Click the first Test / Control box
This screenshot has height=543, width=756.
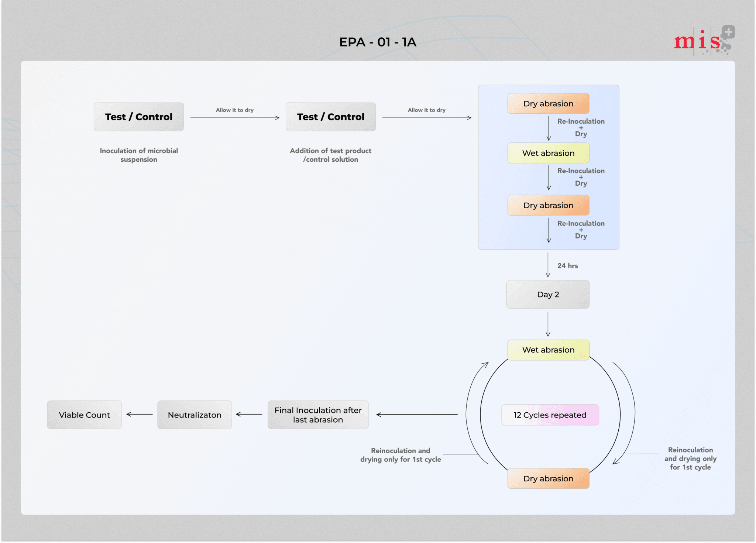click(139, 117)
